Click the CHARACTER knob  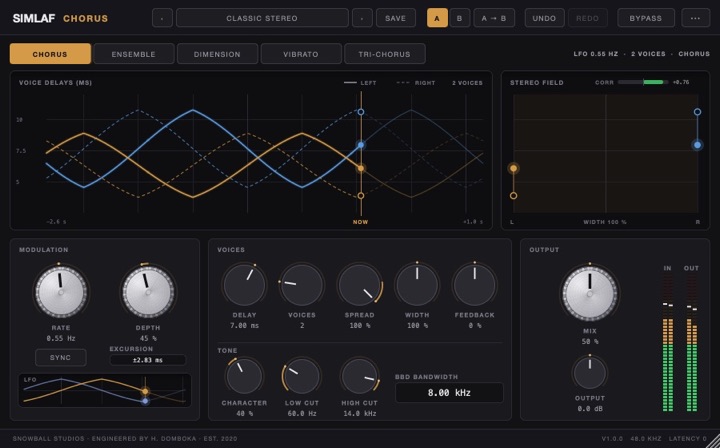[244, 376]
